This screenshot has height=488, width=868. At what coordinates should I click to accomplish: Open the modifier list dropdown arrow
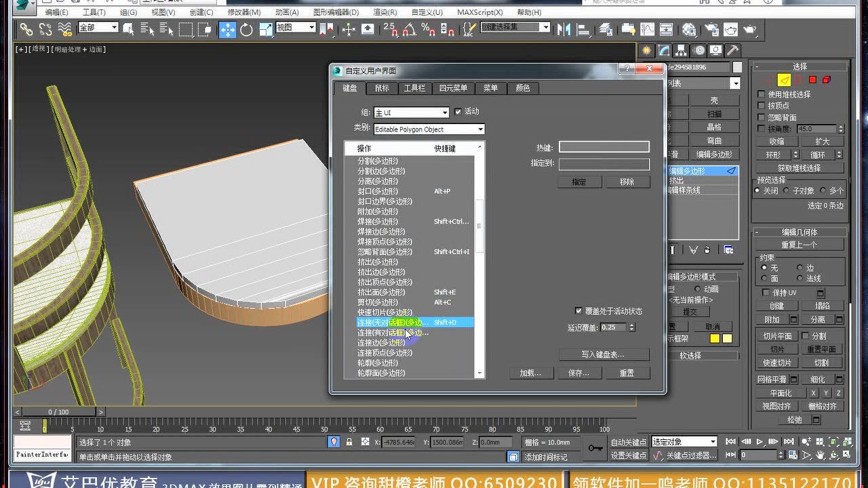[x=735, y=83]
